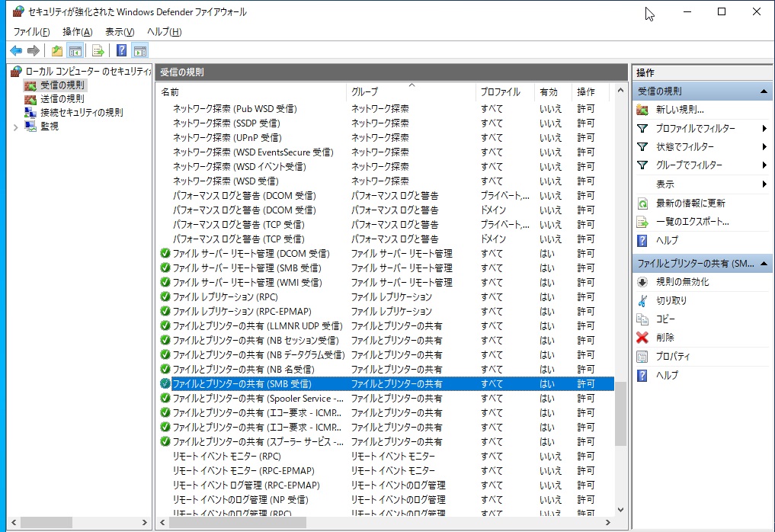
Task: Open the プロファイルでフィルター submenu arrow
Action: [x=764, y=129]
